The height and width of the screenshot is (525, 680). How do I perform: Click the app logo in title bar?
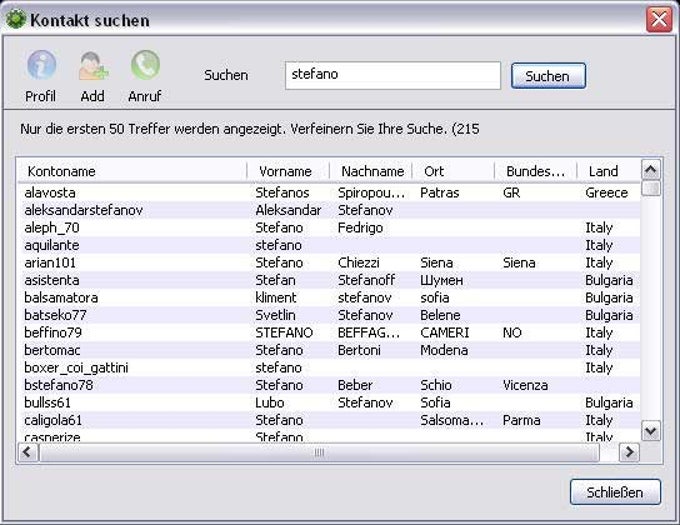16,20
